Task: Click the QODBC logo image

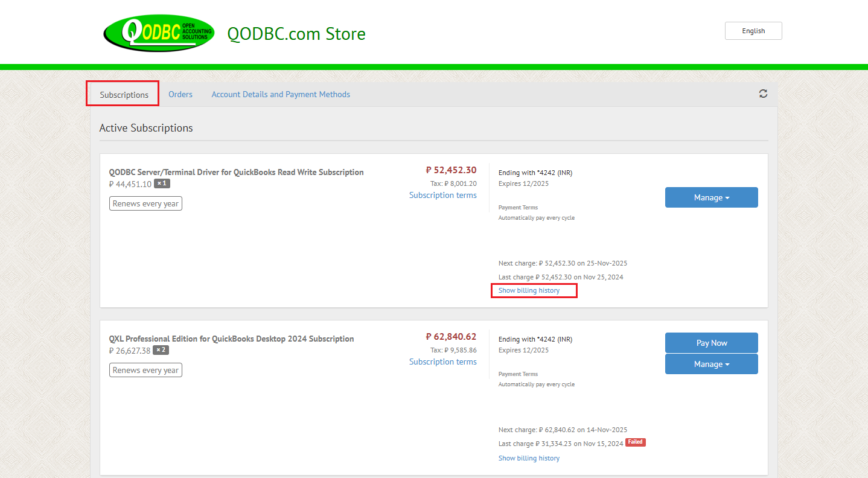Action: pyautogui.click(x=159, y=33)
